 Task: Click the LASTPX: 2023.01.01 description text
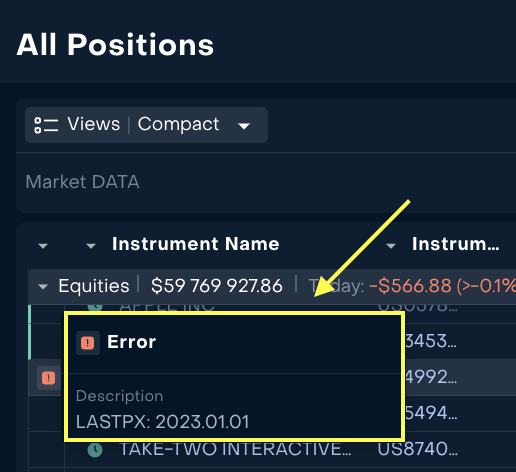tap(163, 422)
